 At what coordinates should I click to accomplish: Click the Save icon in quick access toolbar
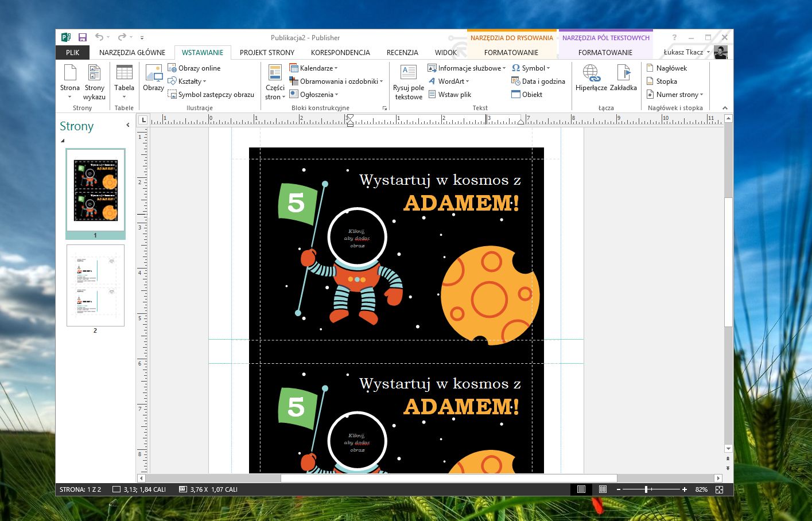point(83,37)
